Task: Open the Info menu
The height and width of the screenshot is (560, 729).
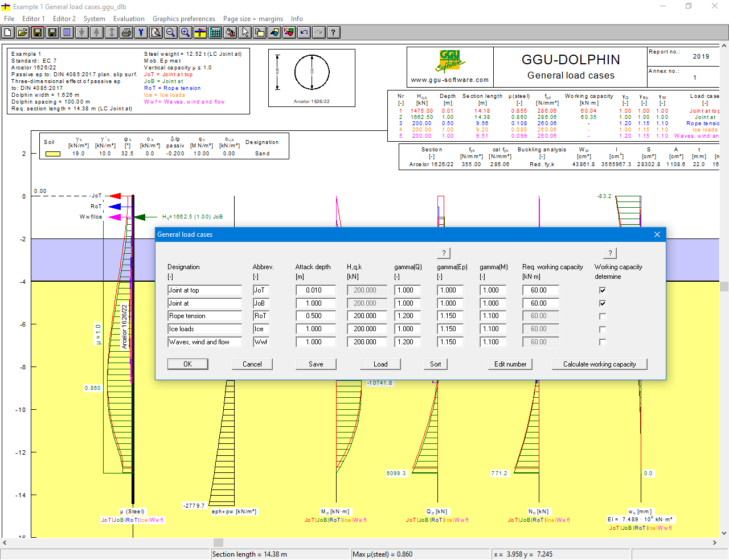Action: click(x=297, y=19)
